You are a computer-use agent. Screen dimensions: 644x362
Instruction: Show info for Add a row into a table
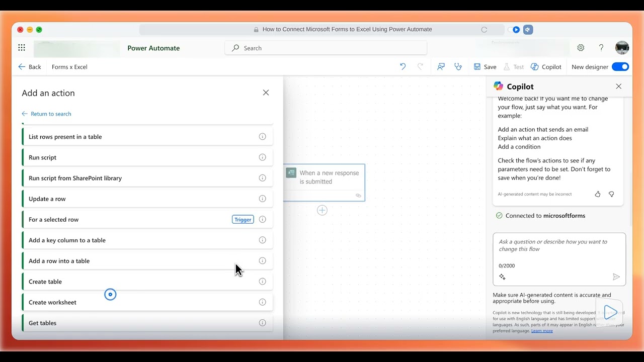pyautogui.click(x=262, y=260)
